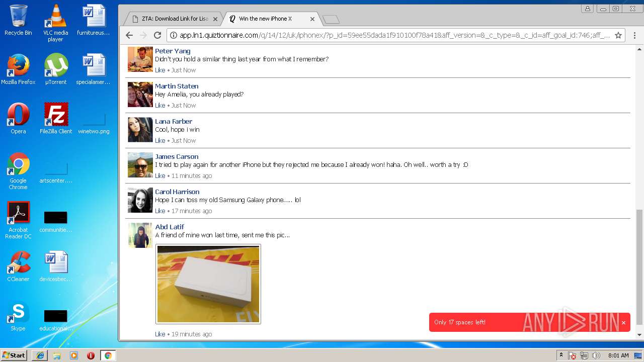Open the devicesbec Word document
The image size is (644, 362).
pyautogui.click(x=55, y=266)
